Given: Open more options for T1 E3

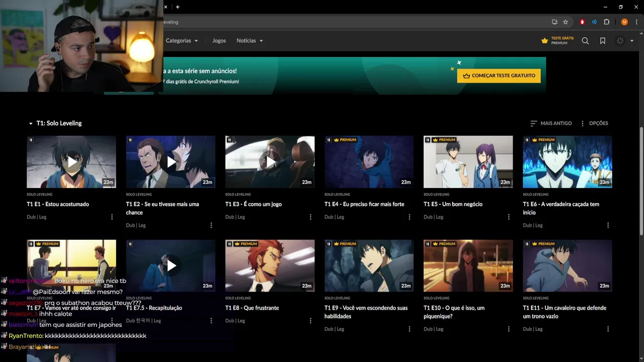Looking at the screenshot, I should [310, 217].
